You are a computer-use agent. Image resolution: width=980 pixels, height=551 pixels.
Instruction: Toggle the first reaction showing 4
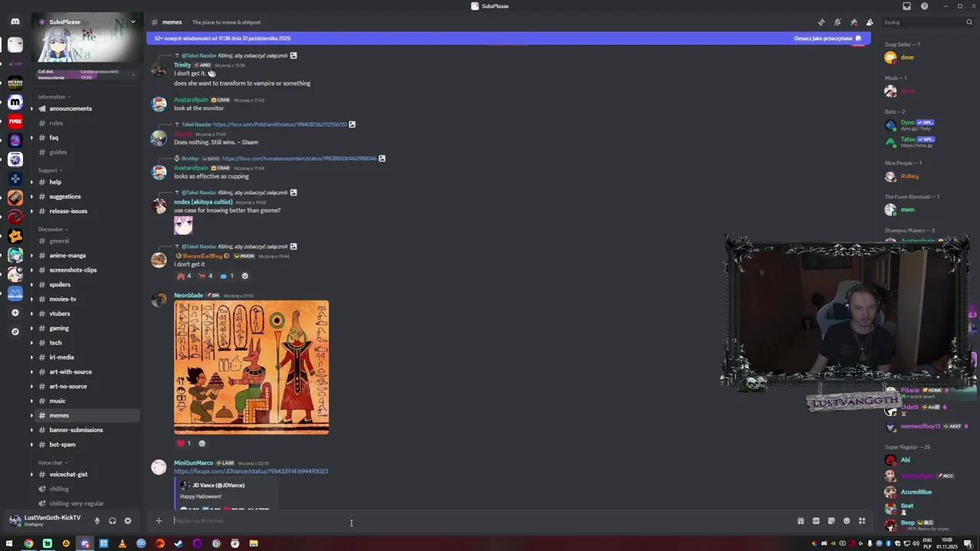[184, 276]
